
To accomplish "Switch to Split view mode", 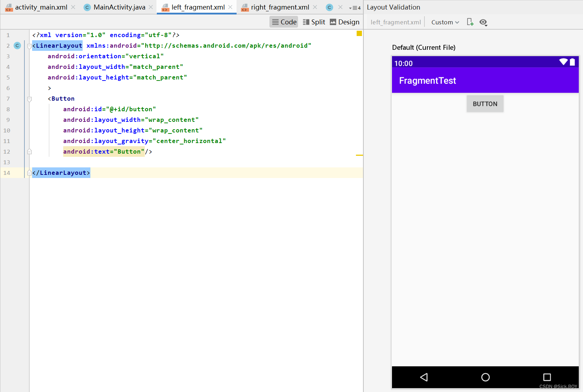I will tap(314, 22).
